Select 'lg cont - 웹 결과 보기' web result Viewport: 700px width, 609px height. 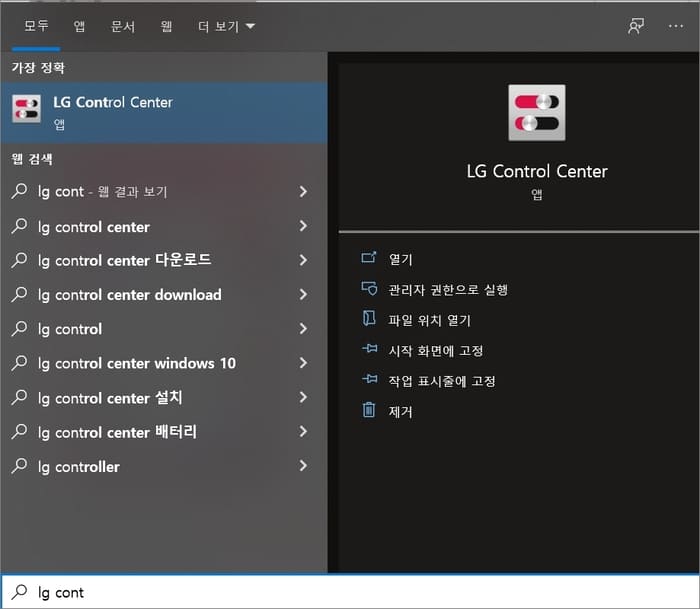tap(103, 192)
